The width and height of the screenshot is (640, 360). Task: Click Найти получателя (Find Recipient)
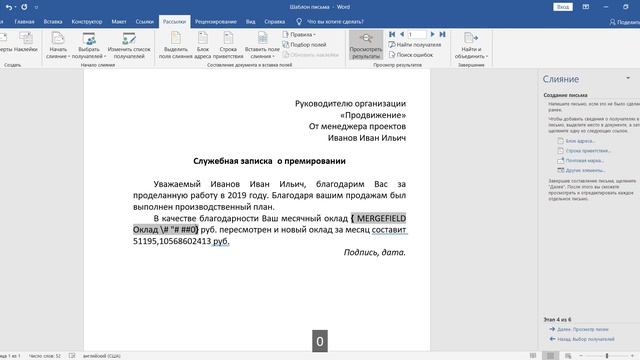(415, 44)
